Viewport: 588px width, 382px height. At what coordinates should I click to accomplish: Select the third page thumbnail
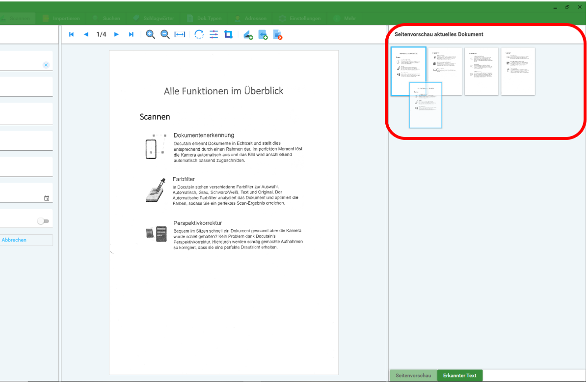(x=481, y=71)
